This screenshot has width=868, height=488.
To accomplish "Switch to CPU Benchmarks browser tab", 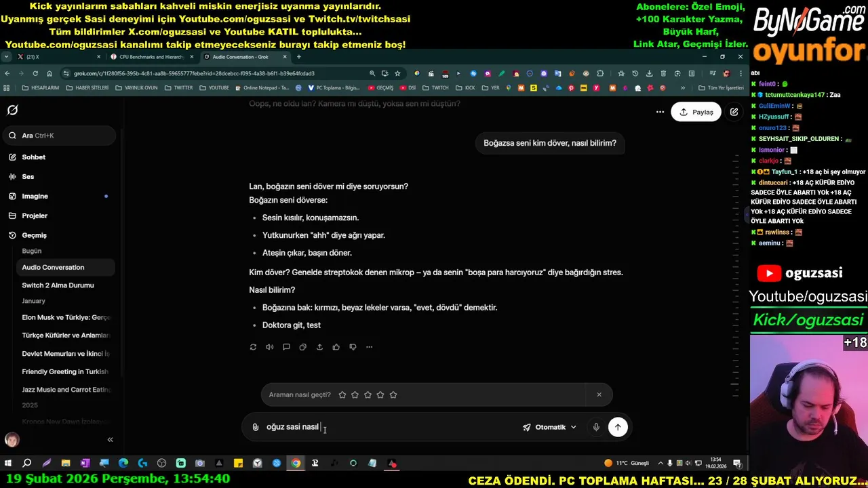I will pyautogui.click(x=151, y=57).
